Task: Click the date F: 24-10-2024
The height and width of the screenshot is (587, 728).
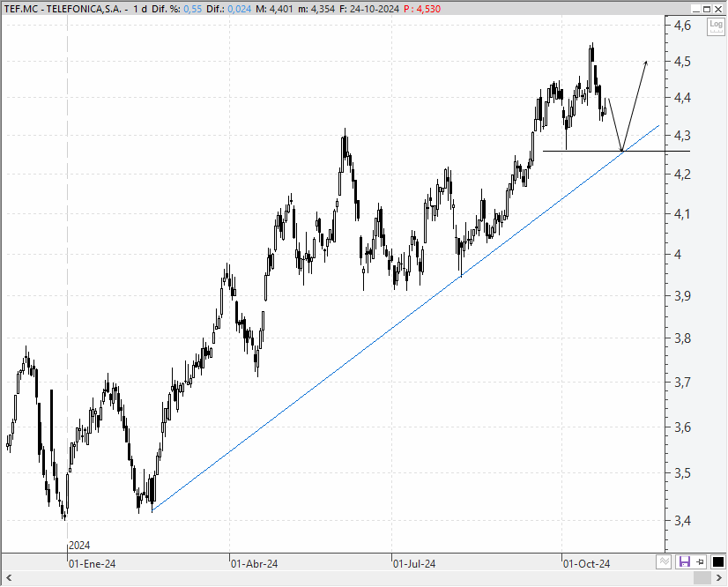Action: 369,9
